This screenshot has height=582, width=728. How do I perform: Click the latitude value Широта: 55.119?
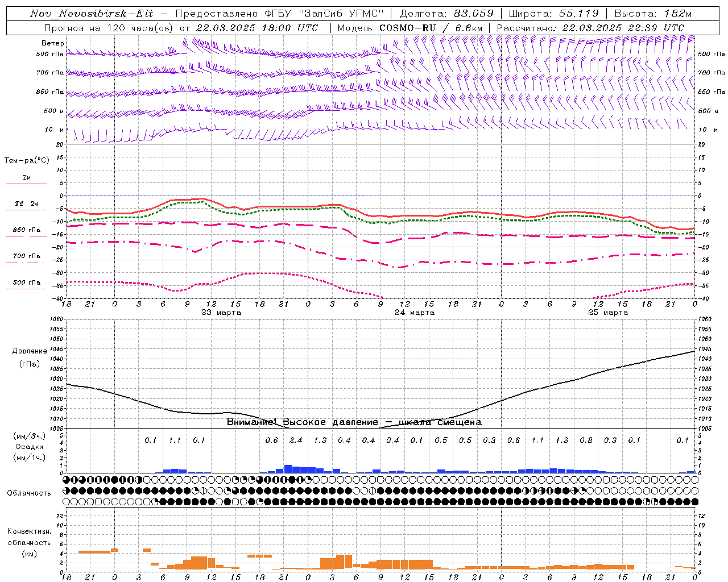pyautogui.click(x=554, y=14)
